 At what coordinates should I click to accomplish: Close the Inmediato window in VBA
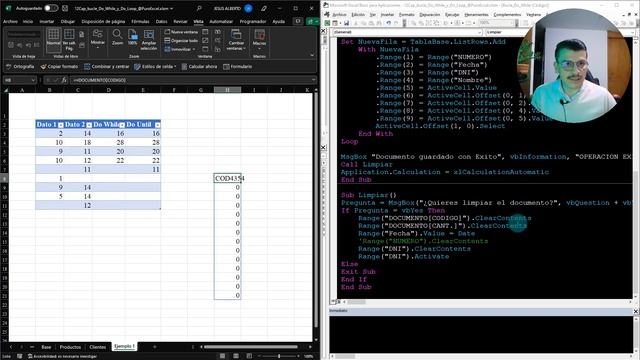point(636,311)
